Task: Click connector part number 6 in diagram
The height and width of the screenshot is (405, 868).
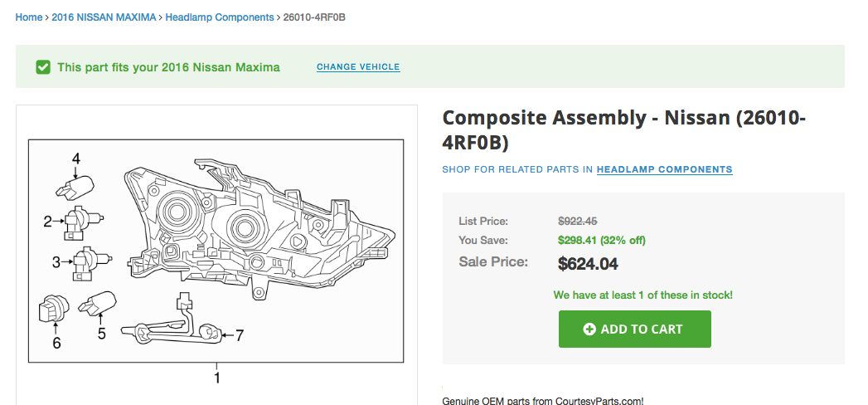Action: [51, 312]
